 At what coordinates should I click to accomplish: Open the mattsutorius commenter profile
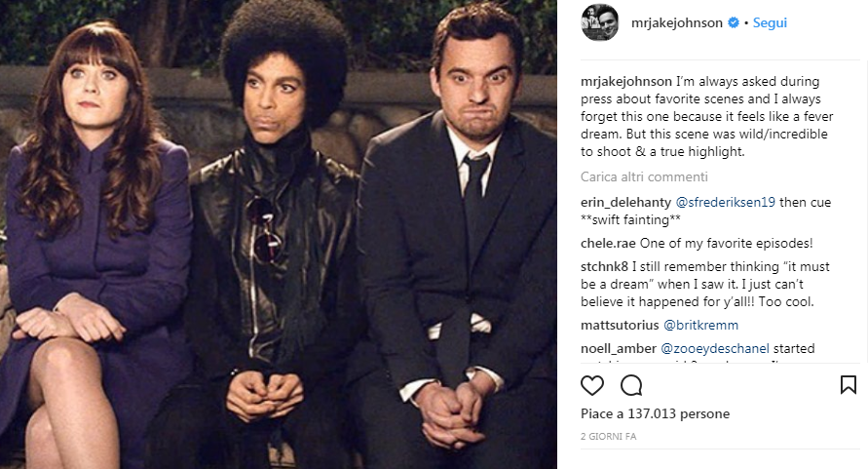click(x=620, y=326)
